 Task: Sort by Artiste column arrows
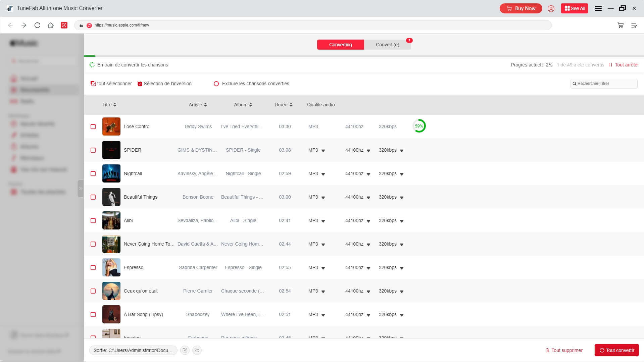click(x=205, y=105)
